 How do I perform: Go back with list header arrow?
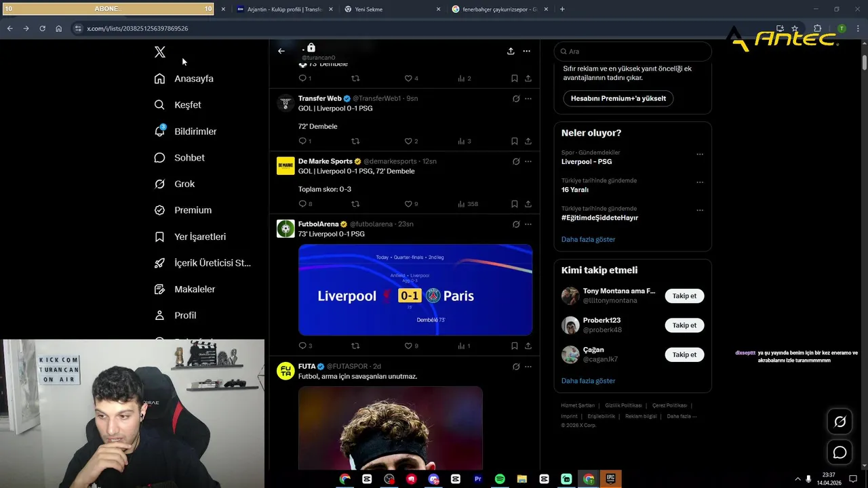tap(281, 51)
